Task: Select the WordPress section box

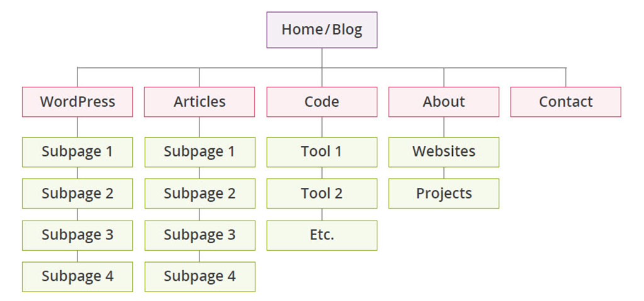Action: click(x=77, y=102)
